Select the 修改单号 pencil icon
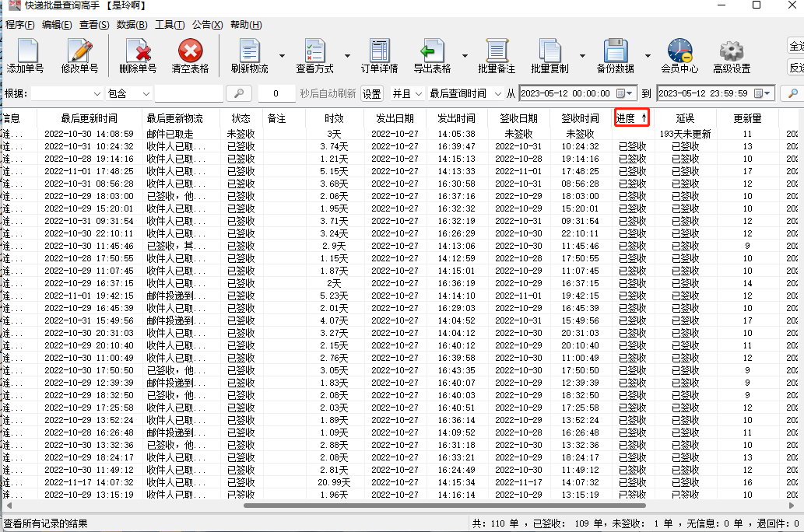The width and height of the screenshot is (804, 532). (80, 51)
